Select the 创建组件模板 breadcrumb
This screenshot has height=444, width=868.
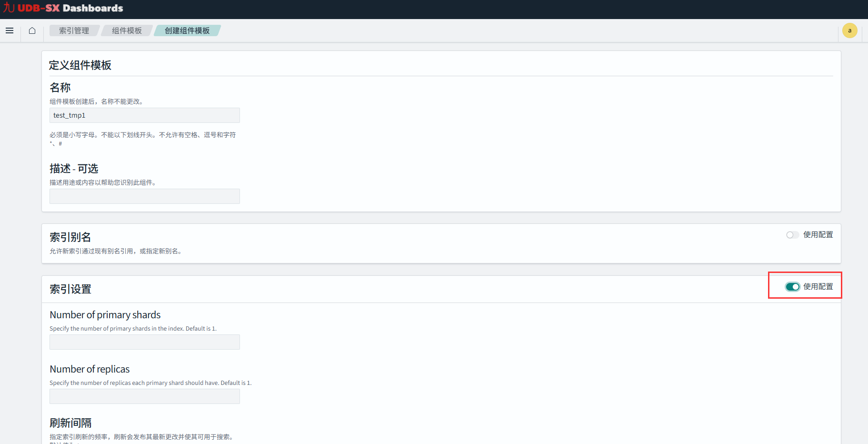(187, 30)
